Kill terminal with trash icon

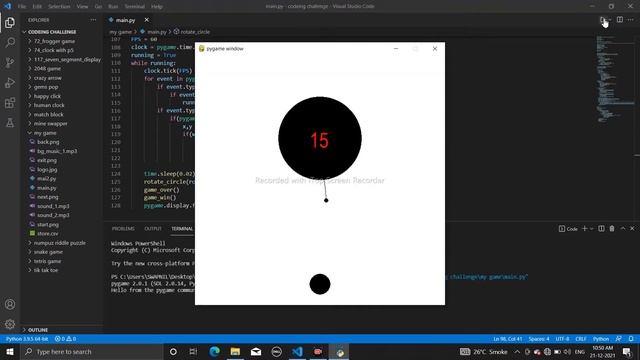tap(612, 229)
